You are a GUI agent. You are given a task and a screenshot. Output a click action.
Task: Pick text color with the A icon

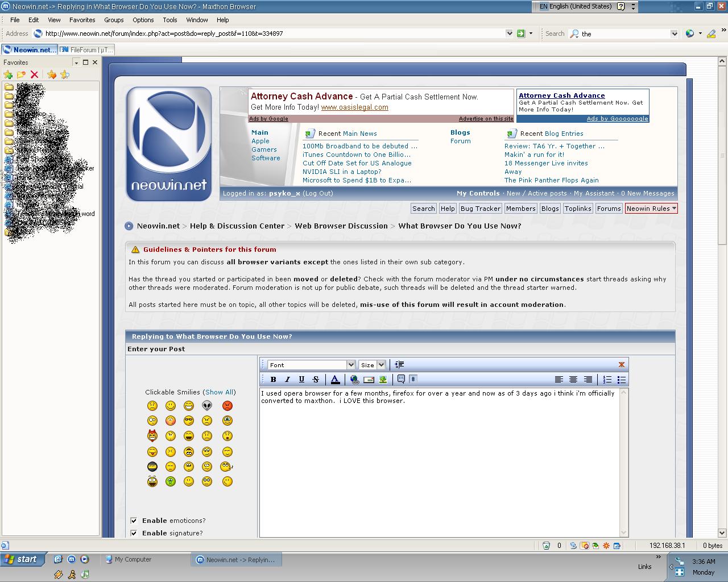coord(335,380)
